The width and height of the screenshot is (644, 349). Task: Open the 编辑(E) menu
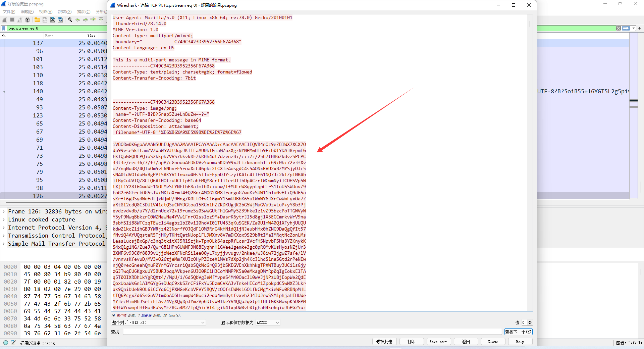pos(27,12)
